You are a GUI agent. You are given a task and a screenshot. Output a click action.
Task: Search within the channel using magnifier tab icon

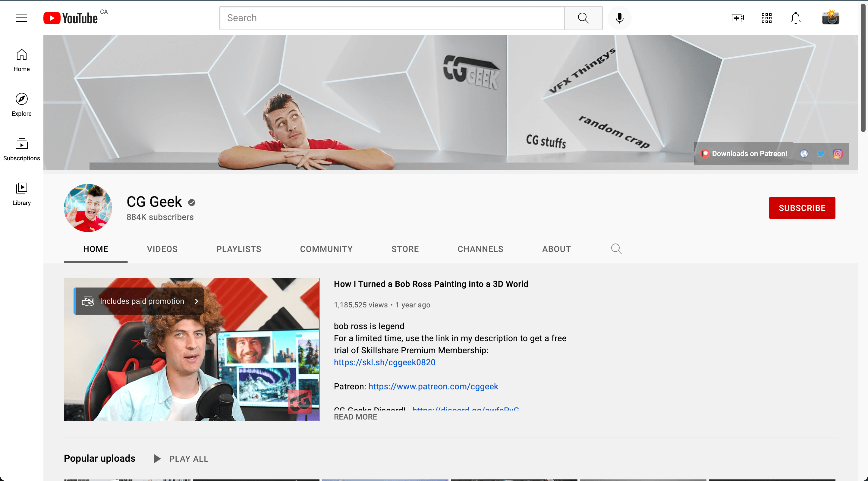coord(616,249)
